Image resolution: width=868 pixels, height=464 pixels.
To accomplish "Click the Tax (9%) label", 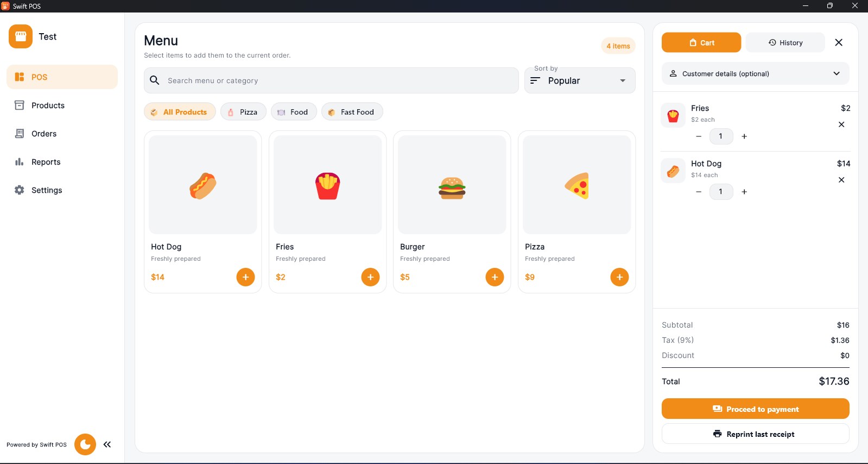I will coord(677,340).
